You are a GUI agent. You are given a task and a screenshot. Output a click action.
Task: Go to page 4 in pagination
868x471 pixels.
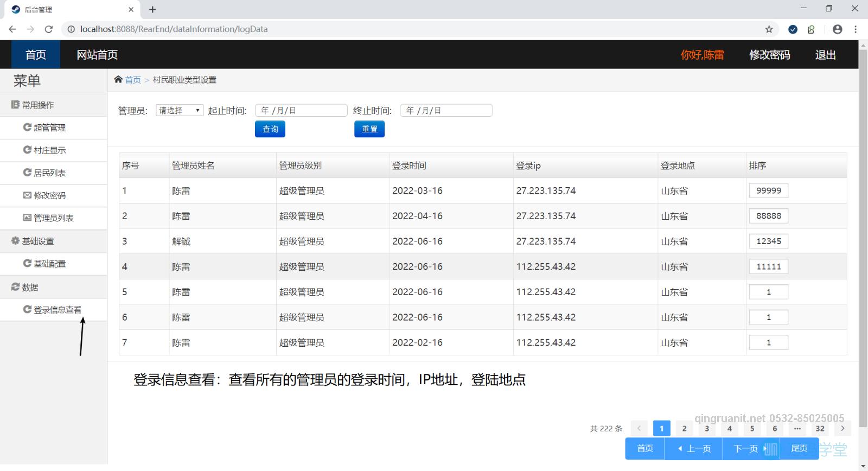730,428
